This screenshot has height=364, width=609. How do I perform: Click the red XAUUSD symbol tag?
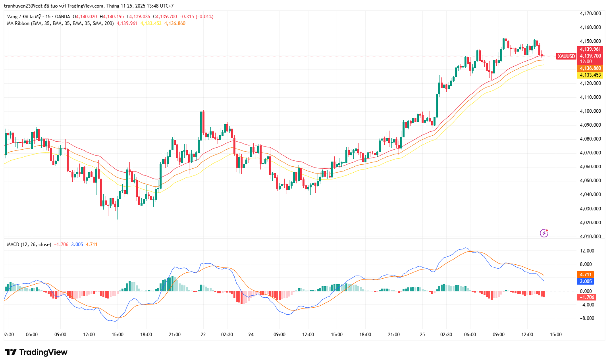pyautogui.click(x=566, y=56)
